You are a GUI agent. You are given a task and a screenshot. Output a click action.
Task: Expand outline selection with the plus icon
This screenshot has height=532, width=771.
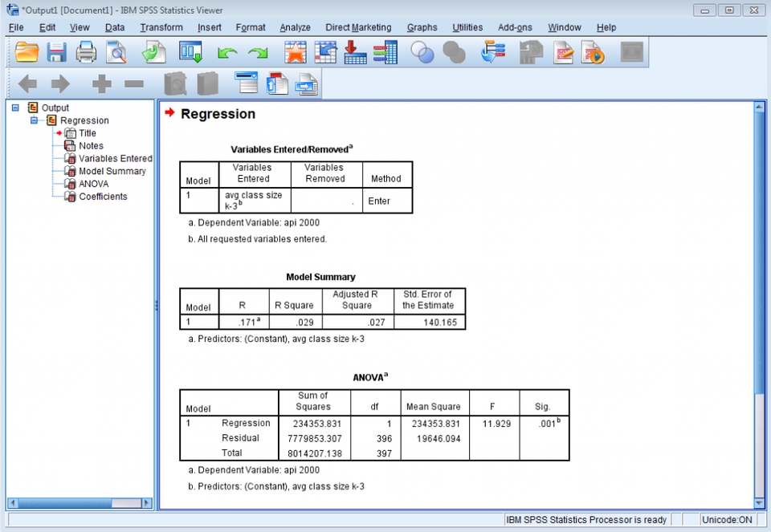click(x=101, y=83)
